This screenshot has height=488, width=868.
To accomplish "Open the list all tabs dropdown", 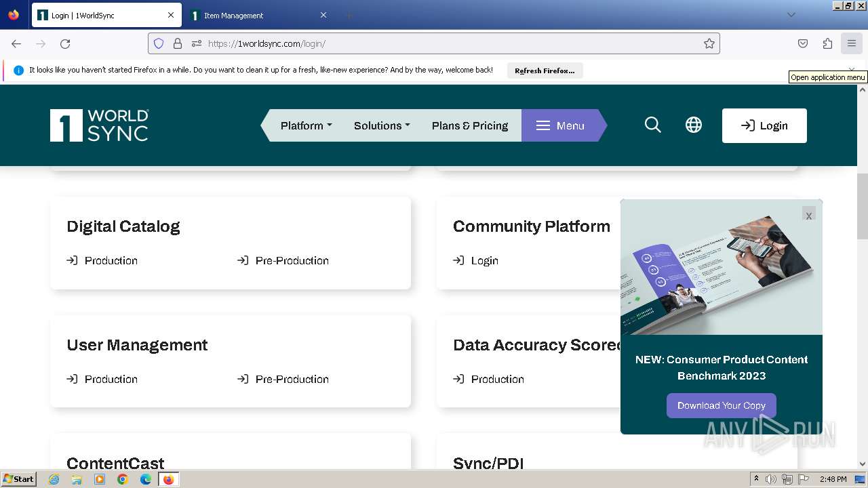I will [x=791, y=15].
